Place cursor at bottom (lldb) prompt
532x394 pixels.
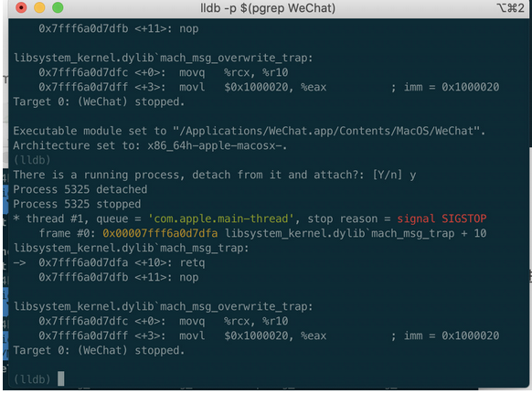point(32,378)
